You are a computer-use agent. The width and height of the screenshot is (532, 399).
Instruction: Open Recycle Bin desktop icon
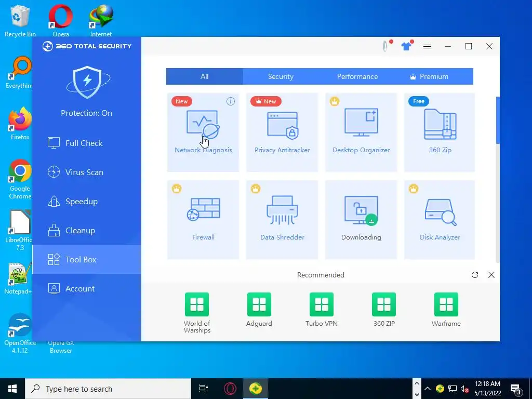(20, 21)
